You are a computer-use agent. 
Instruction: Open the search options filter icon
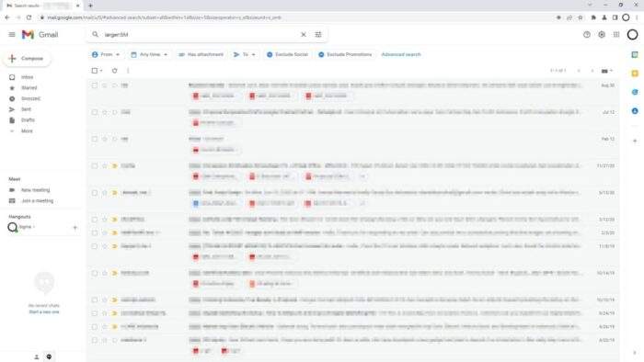tap(318, 34)
